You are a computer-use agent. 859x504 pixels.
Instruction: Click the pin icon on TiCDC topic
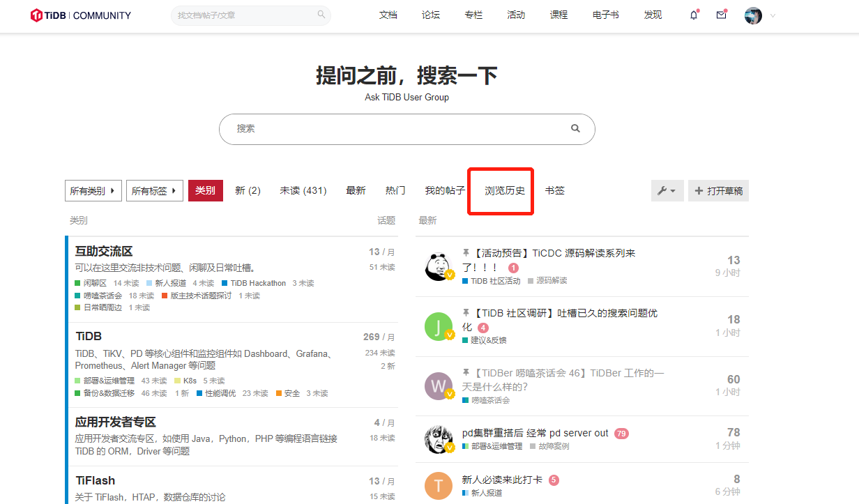pos(466,253)
